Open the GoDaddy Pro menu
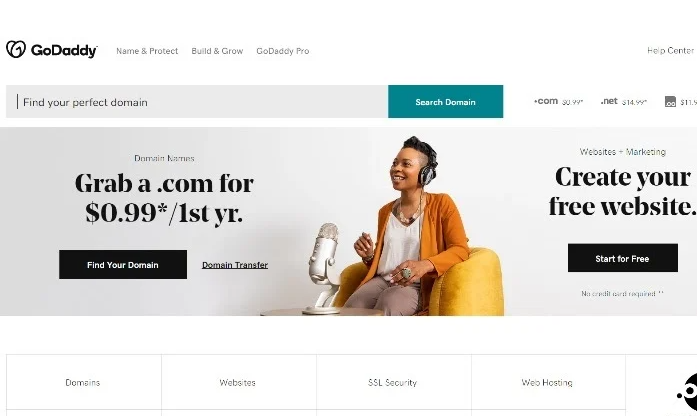Screen dimensions: 697x416 (x=283, y=51)
